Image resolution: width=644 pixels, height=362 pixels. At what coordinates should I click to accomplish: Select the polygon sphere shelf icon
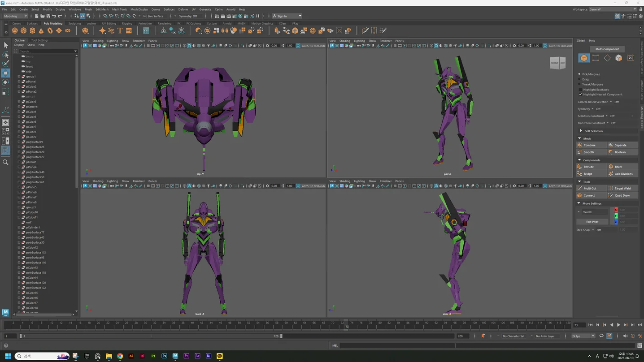tap(15, 30)
